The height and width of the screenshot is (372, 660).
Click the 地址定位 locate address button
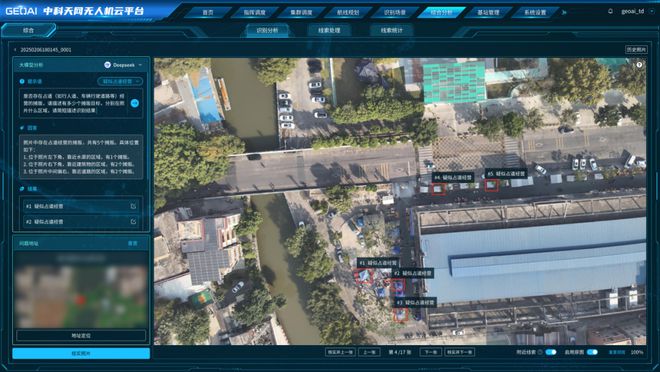81,335
